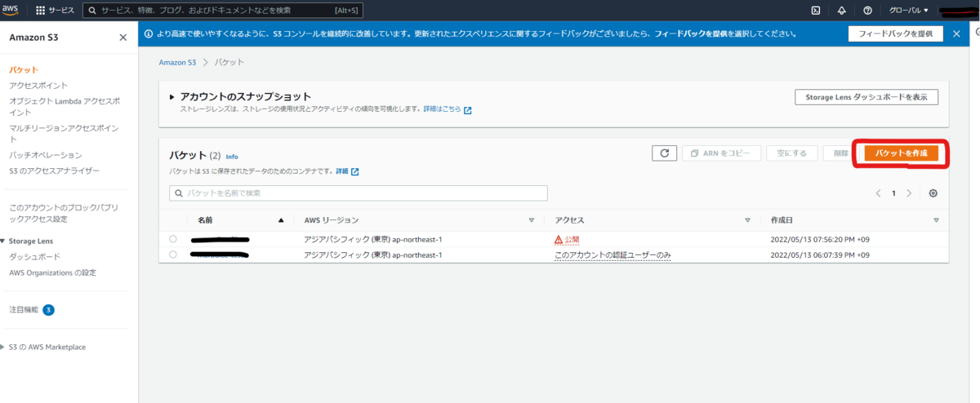Select radio button of bucket created 06:07:39 PM
Image resolution: width=980 pixels, height=403 pixels.
172,255
